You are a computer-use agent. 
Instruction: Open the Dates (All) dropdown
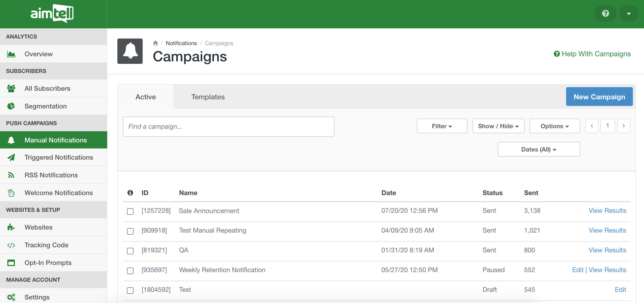pos(539,149)
